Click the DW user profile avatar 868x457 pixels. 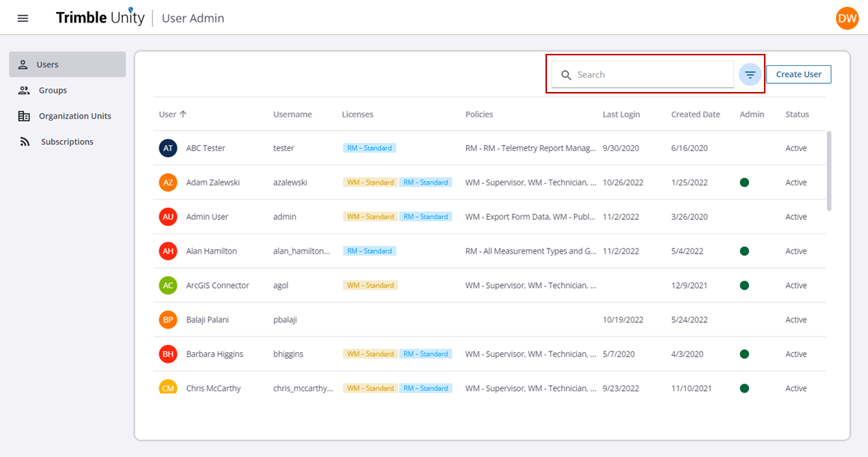pos(847,19)
